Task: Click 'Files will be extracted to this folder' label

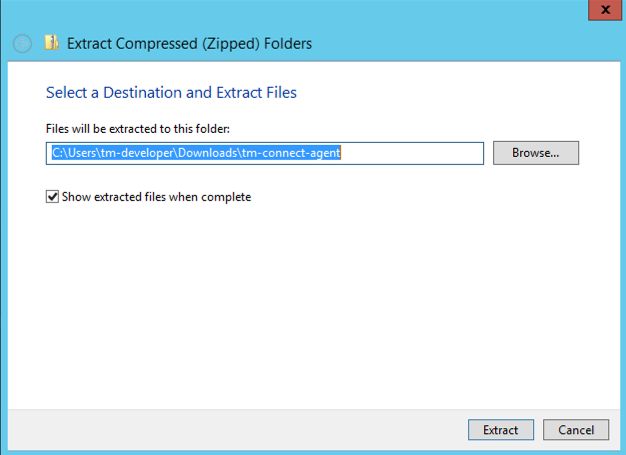Action: [x=138, y=128]
